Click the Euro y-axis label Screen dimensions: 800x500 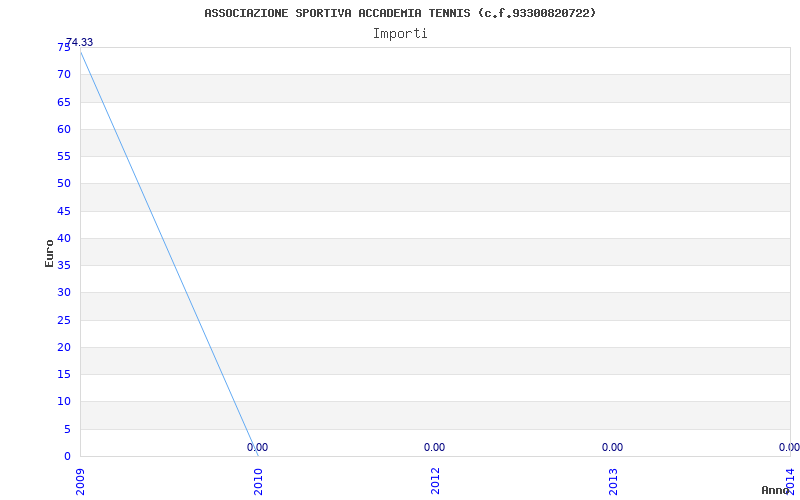pyautogui.click(x=49, y=253)
